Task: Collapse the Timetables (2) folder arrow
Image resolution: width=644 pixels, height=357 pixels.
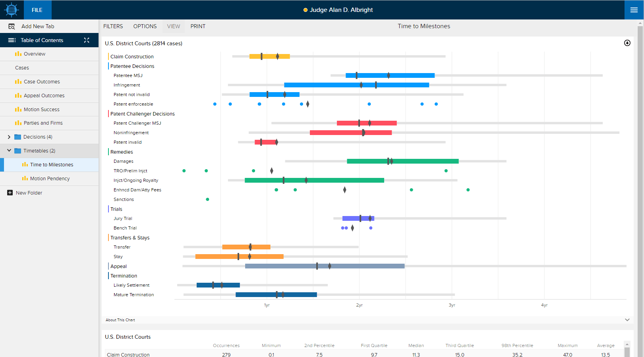Action: click(x=9, y=151)
